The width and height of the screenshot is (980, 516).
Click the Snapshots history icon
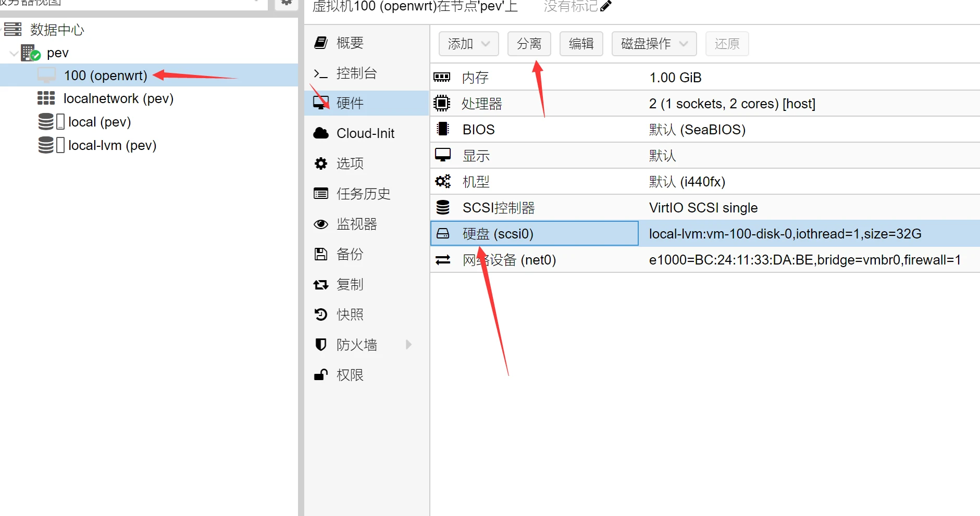coord(321,314)
